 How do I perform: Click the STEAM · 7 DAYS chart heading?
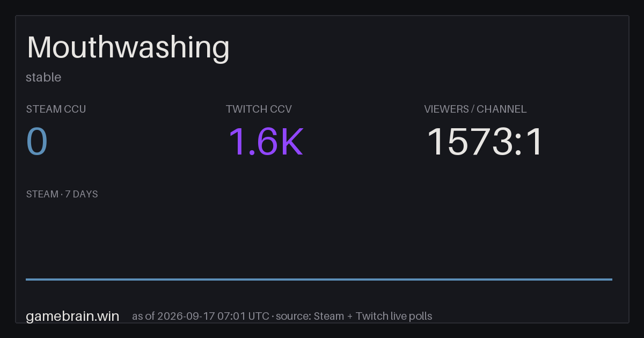(x=62, y=194)
